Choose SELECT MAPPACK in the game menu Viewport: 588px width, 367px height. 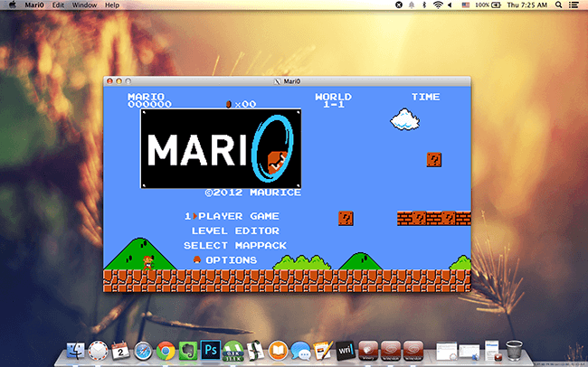tap(235, 246)
